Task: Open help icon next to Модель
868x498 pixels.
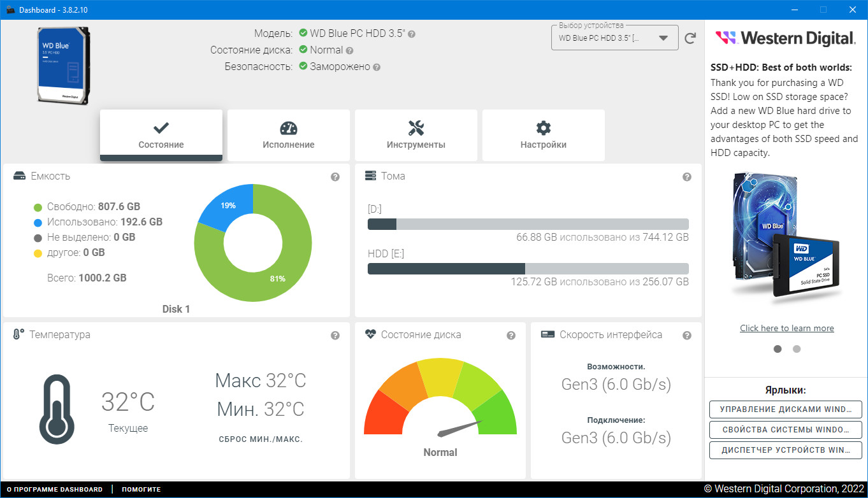Action: (412, 34)
